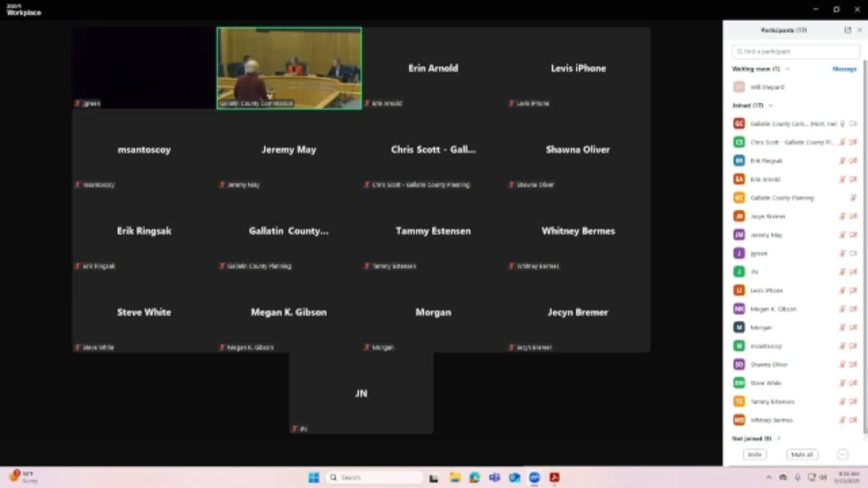Viewport: 868px width, 488px height.
Task: Click Whitney Bermes's avatar in participant list
Action: tap(739, 420)
